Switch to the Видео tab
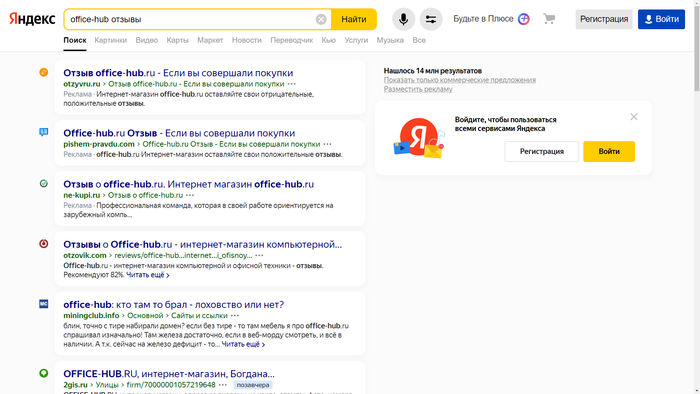Viewport: 700px width, 394px height. 147,40
